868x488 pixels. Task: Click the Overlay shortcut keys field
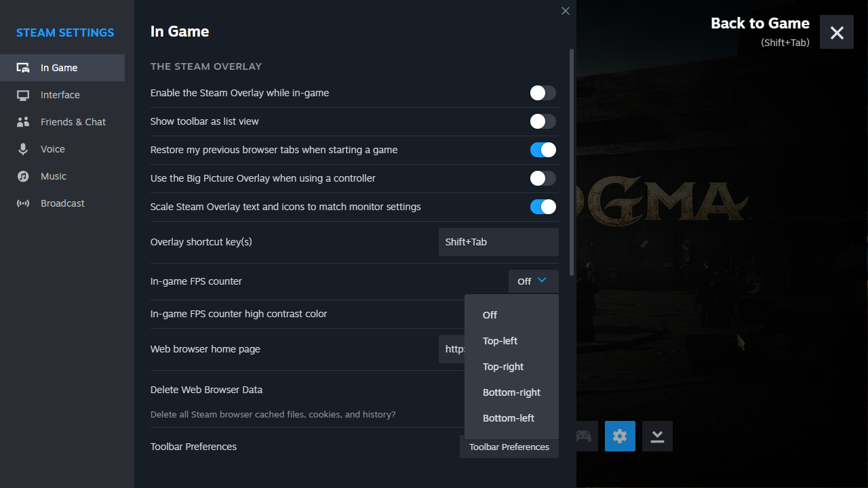coord(498,241)
